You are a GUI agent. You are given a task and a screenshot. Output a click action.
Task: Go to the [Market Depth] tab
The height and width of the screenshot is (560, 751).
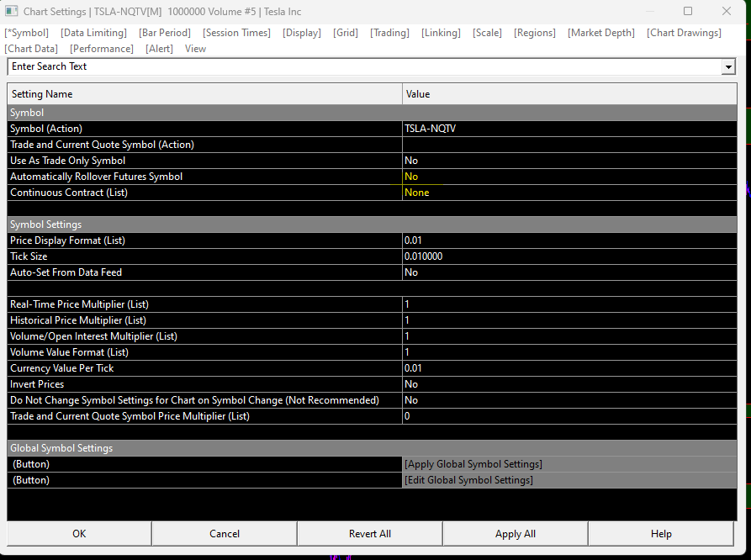pos(600,33)
